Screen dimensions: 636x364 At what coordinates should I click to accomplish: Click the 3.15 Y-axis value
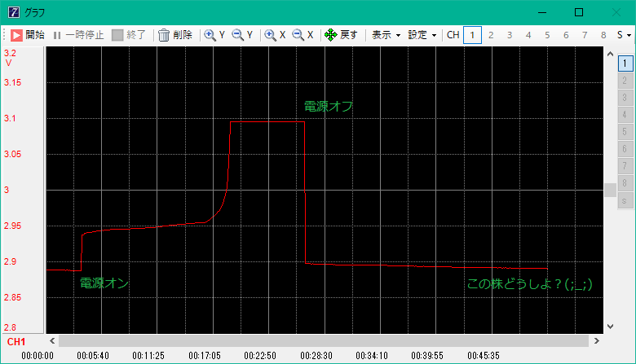point(12,82)
